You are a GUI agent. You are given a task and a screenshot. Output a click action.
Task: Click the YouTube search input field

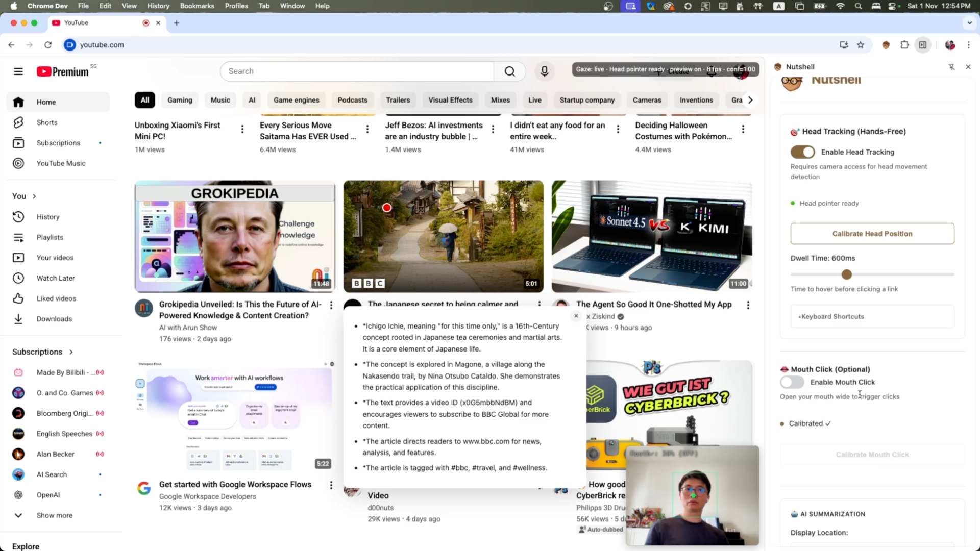point(357,71)
